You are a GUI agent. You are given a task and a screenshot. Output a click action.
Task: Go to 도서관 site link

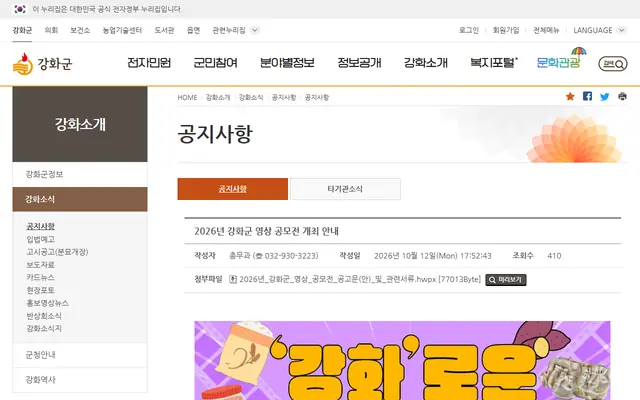click(x=164, y=30)
